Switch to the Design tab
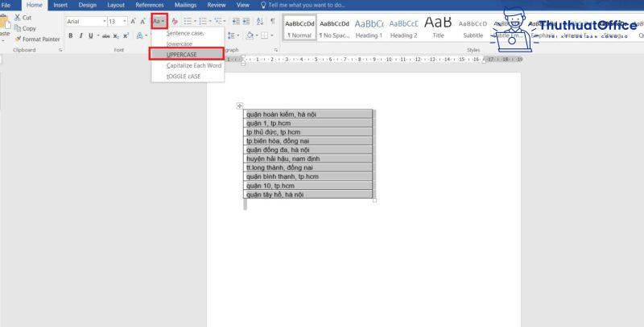Image resolution: width=644 pixels, height=327 pixels. (x=88, y=5)
